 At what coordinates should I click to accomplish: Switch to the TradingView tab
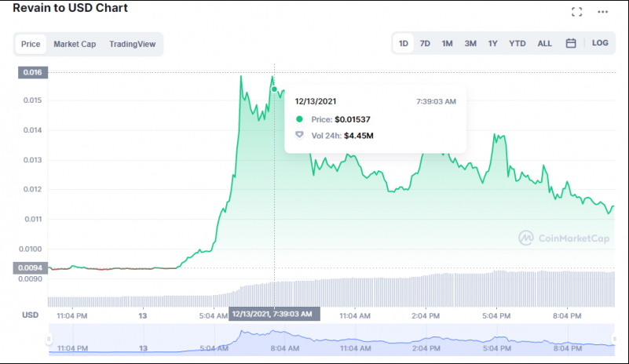pos(133,44)
